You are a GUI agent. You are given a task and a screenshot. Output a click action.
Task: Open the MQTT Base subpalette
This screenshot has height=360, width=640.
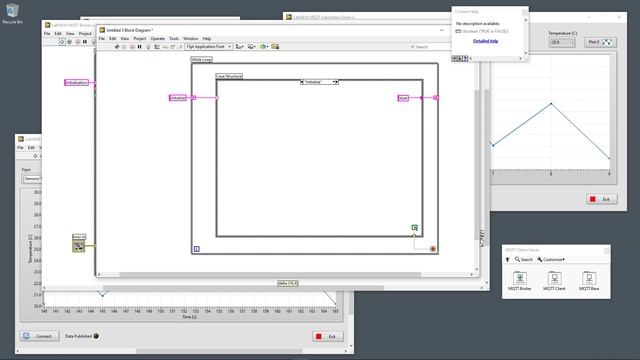[x=589, y=281]
